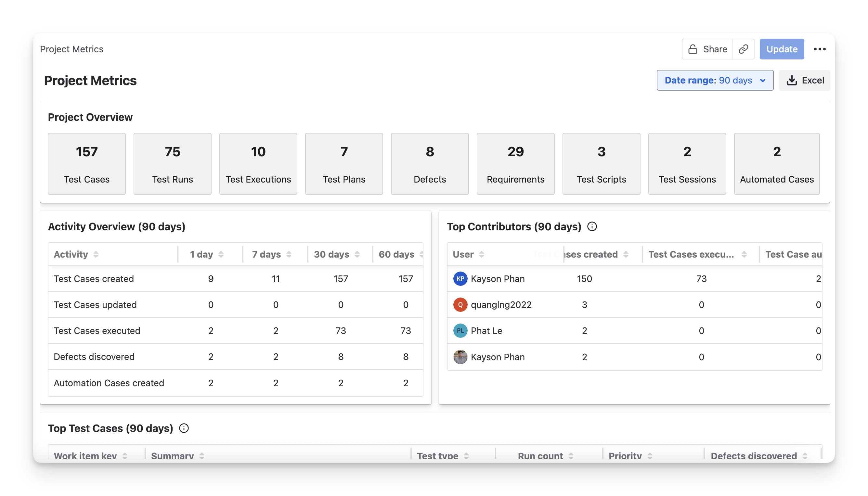This screenshot has width=868, height=496.
Task: Sort the 1 day column
Action: coord(221,254)
